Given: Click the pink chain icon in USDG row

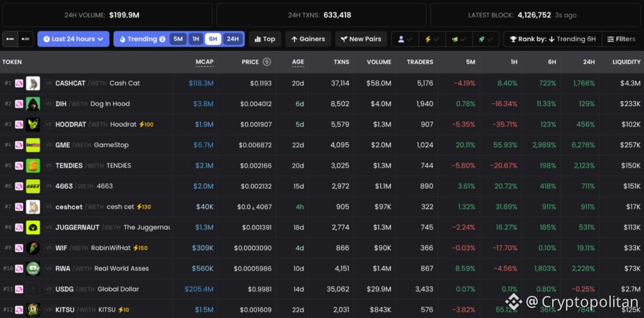Looking at the screenshot, I should pos(19,289).
